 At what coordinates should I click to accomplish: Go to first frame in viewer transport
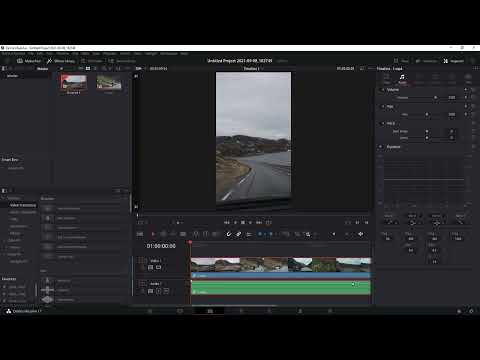(227, 222)
